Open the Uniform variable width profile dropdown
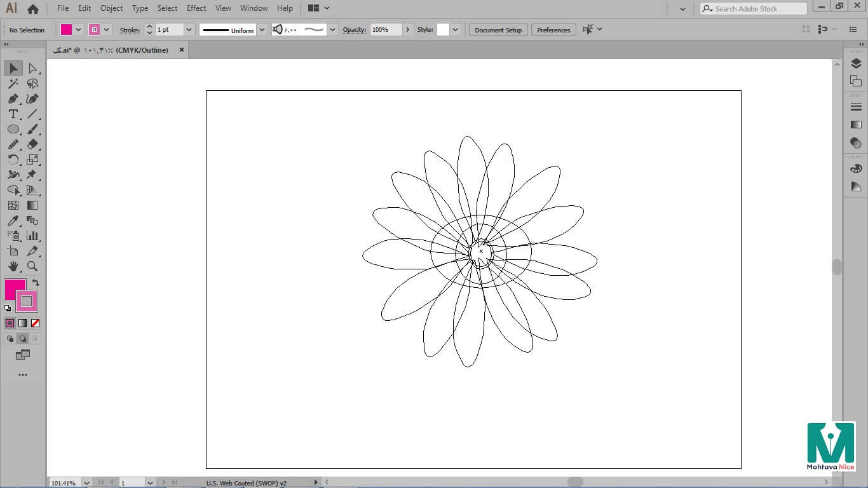 tap(262, 30)
